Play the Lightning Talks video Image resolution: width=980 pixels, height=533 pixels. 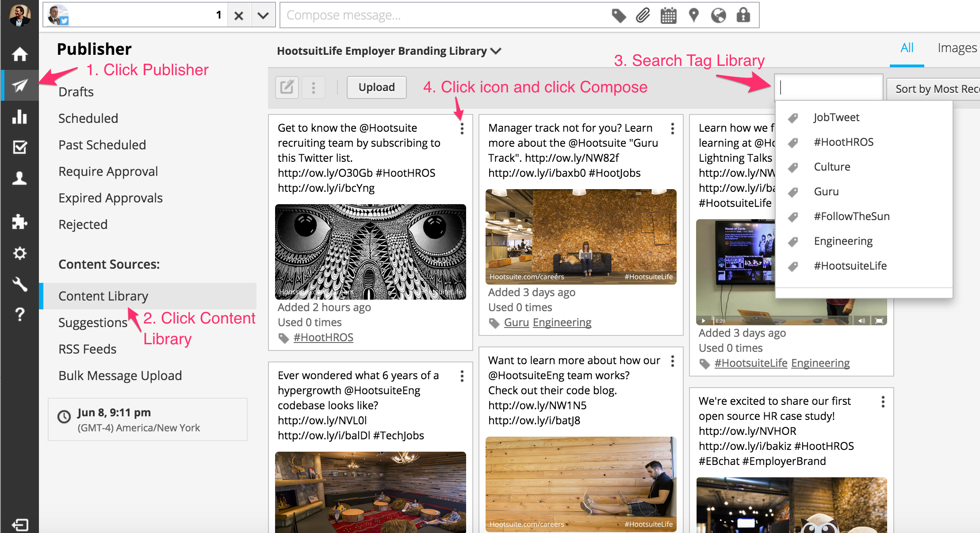pyautogui.click(x=703, y=320)
